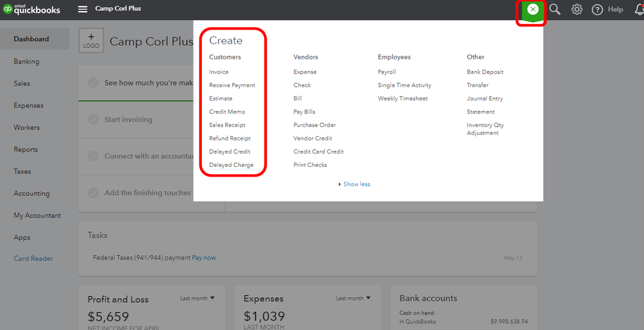Create a Check

click(302, 85)
